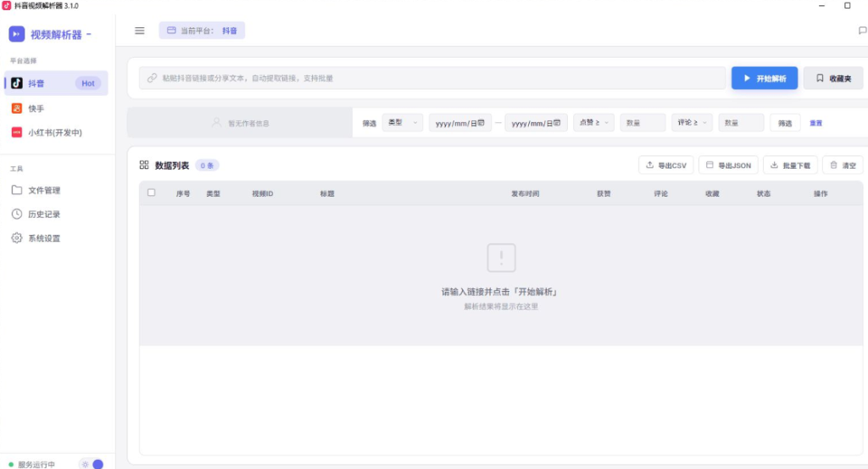Toggle the light/dark theme switch
Image resolution: width=868 pixels, height=469 pixels.
(92, 464)
